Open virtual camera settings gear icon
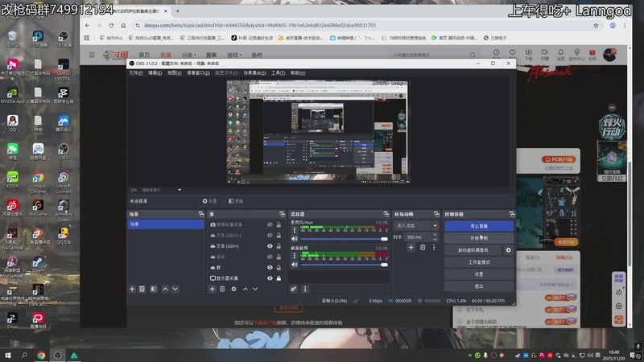The height and width of the screenshot is (362, 644). [x=508, y=250]
